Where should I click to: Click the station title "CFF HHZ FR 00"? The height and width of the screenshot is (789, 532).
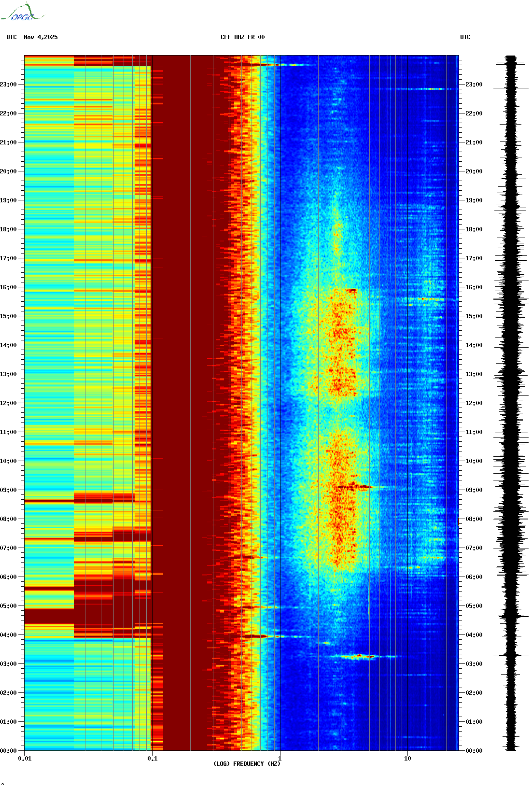[x=243, y=37]
